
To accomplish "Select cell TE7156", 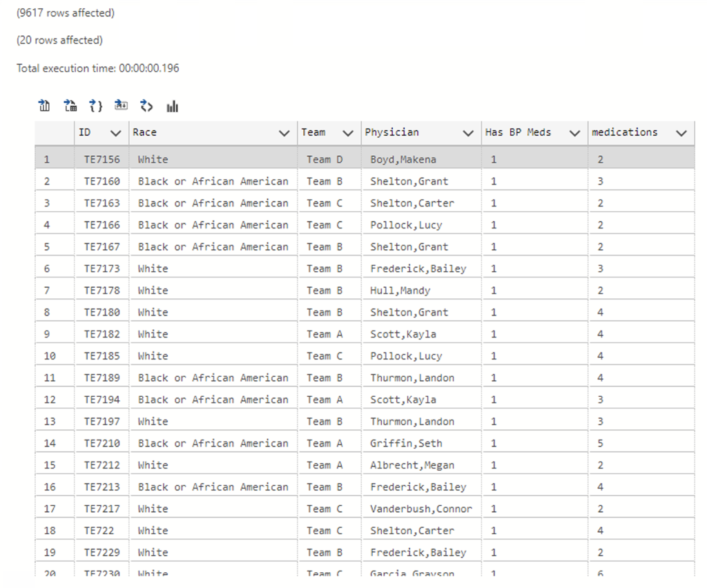I will [102, 159].
